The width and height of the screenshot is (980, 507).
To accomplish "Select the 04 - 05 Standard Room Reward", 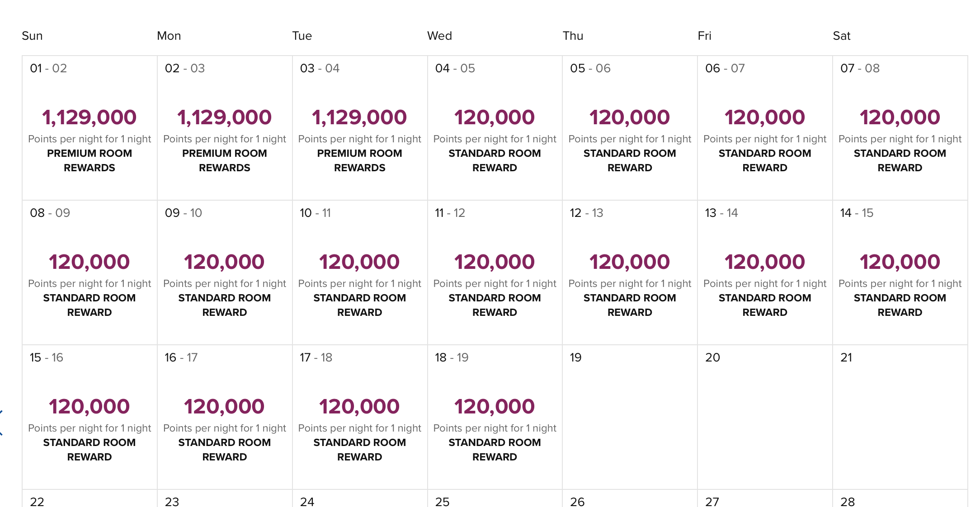I will (x=495, y=128).
